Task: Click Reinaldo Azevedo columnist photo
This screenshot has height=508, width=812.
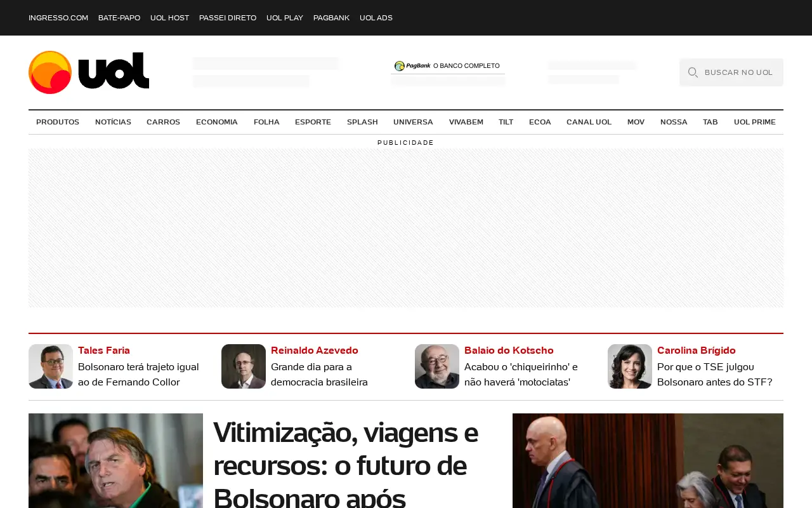Action: coord(244,366)
